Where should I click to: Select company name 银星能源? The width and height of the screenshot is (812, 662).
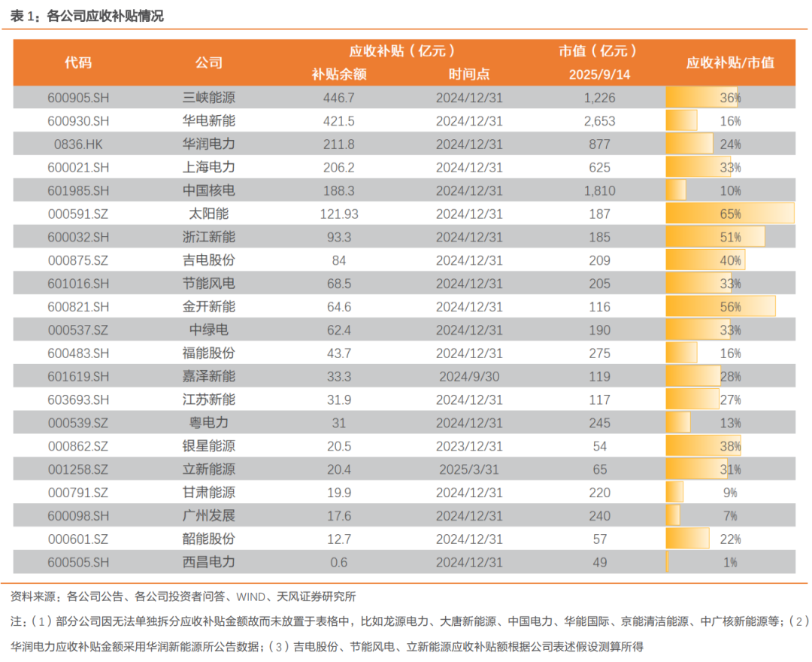209,446
